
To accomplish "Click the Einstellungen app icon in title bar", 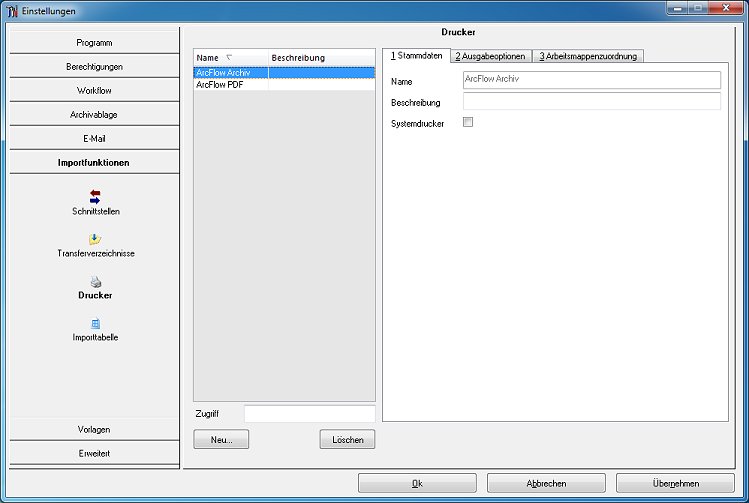I will point(12,11).
